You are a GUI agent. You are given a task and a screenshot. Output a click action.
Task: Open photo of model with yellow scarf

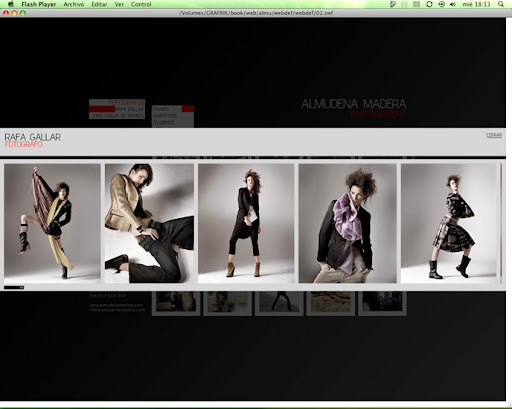[x=52, y=223]
